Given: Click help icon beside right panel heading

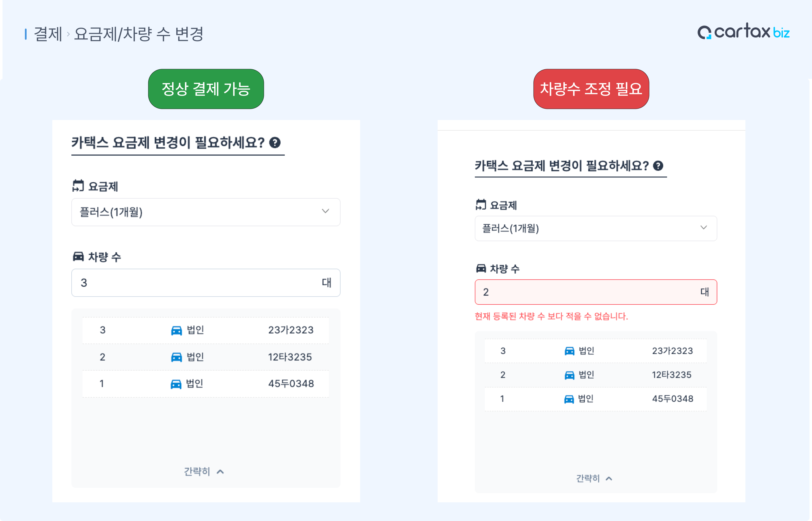Looking at the screenshot, I should (658, 166).
